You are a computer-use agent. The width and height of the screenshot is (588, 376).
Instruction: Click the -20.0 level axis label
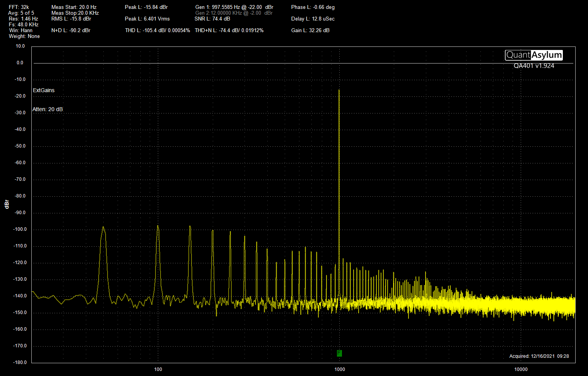(20, 96)
